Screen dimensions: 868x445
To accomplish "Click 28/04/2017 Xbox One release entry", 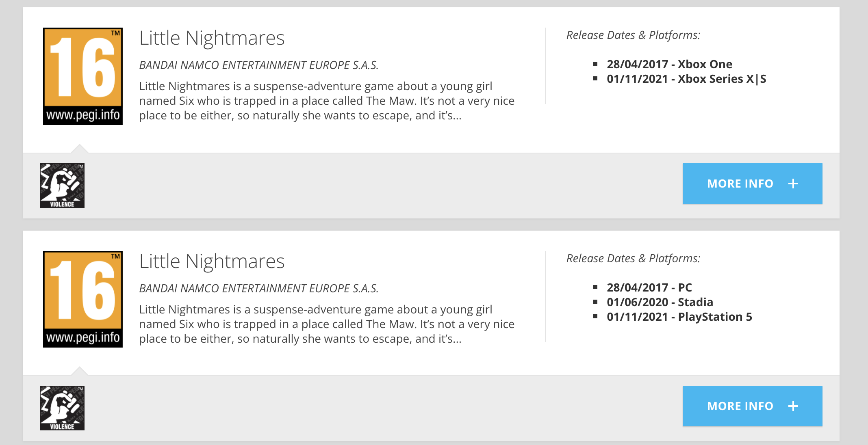I will [669, 64].
